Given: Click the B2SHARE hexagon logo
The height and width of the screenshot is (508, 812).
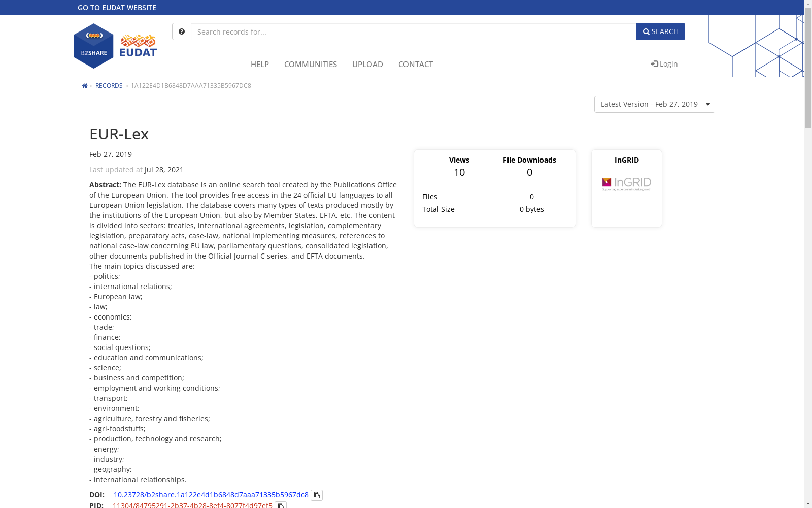Looking at the screenshot, I should click(x=94, y=46).
